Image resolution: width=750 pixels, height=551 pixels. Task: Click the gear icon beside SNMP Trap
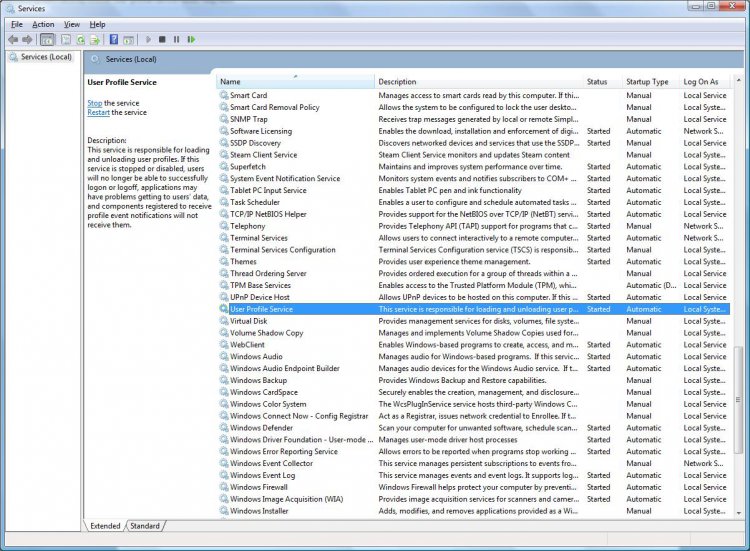pyautogui.click(x=224, y=119)
